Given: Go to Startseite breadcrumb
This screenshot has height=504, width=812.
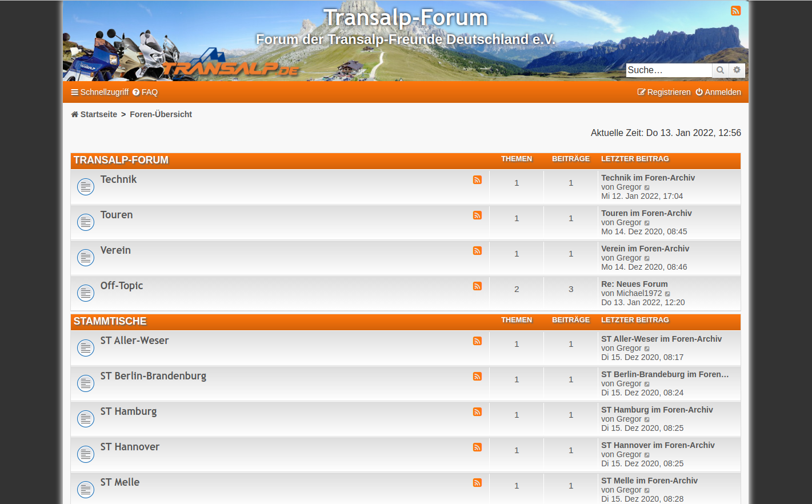Looking at the screenshot, I should coord(94,114).
